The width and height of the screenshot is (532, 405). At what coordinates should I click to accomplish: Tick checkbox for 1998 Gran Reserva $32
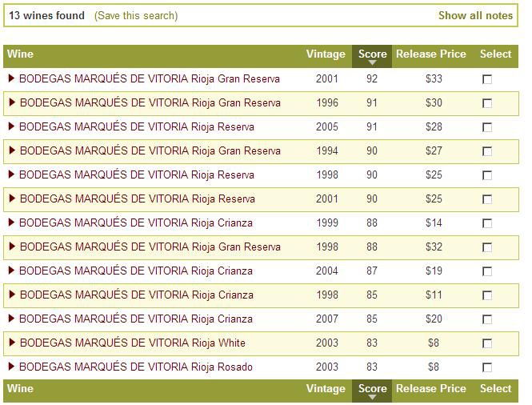click(487, 247)
